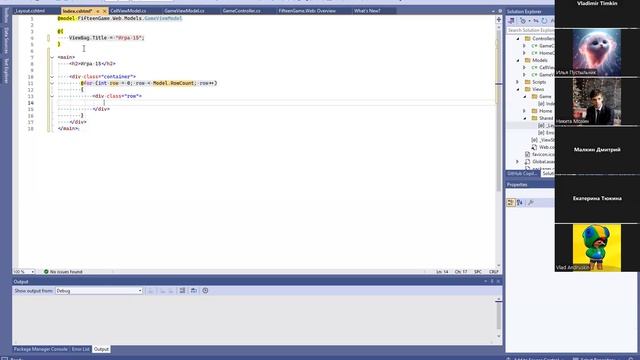This screenshot has height=360, width=640.
Task: Switch to the GitHub Copilot panel tab
Action: (522, 173)
